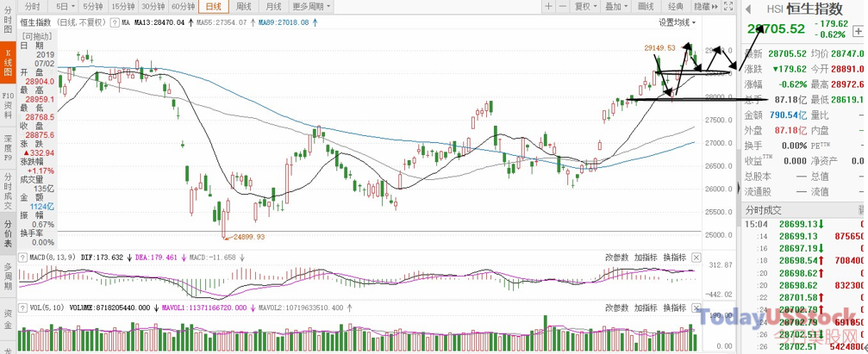Viewport: 868px width, 354px height.
Task: Open 分价表 sidebar tab
Action: (8, 233)
